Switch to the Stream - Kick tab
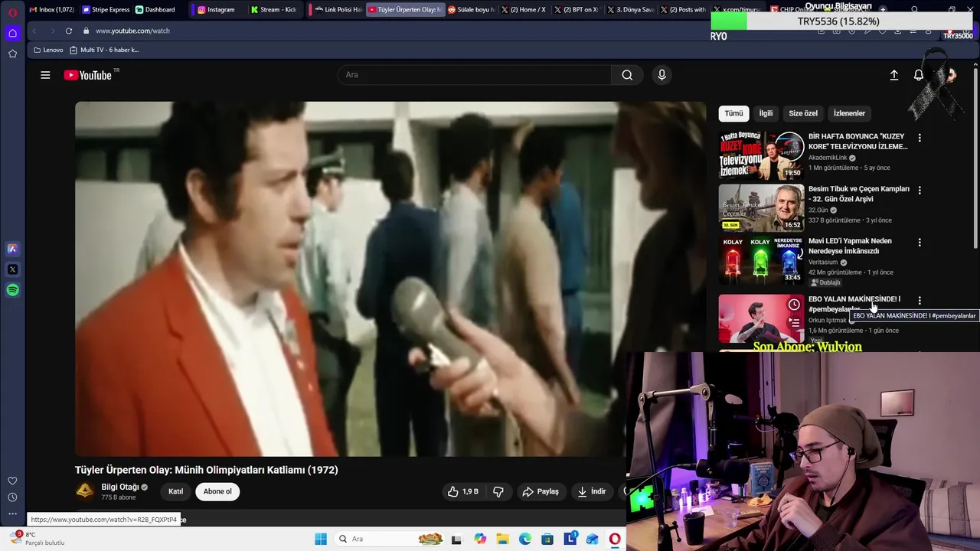Viewport: 980px width, 551px height. [274, 9]
